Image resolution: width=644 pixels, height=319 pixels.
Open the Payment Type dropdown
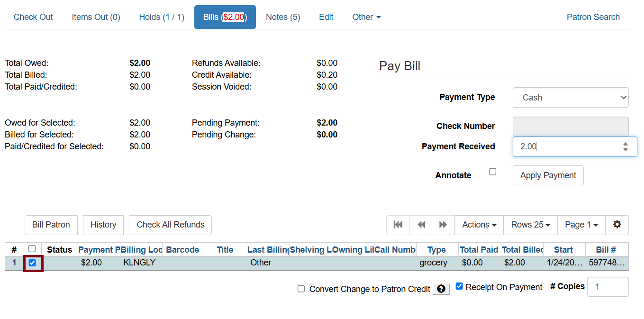571,97
